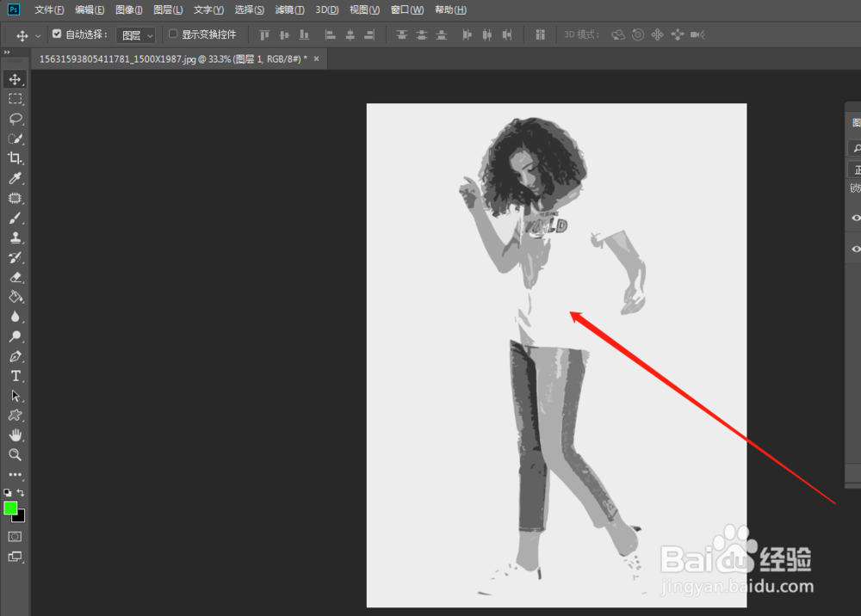Open the 图层 auto-select dropdown
The width and height of the screenshot is (861, 616).
point(136,35)
